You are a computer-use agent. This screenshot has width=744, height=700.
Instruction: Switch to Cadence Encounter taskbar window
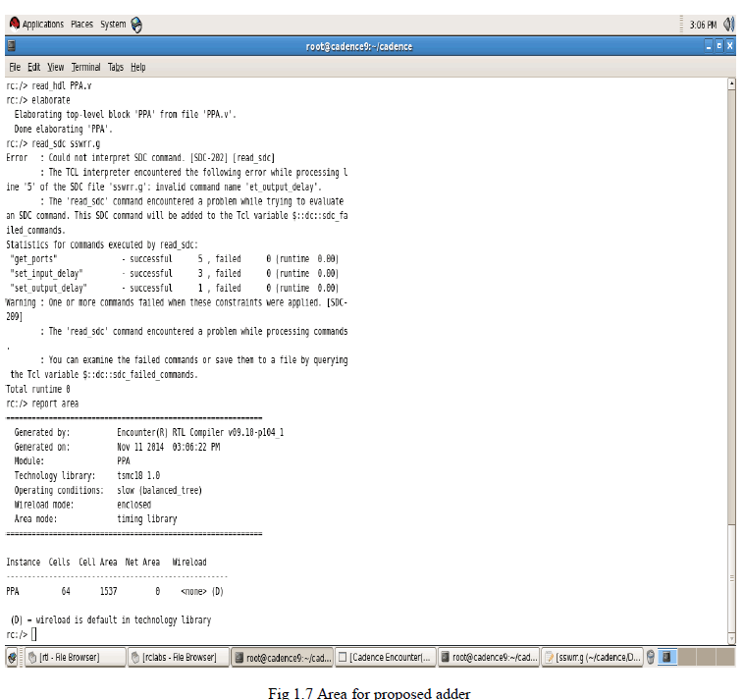click(385, 657)
